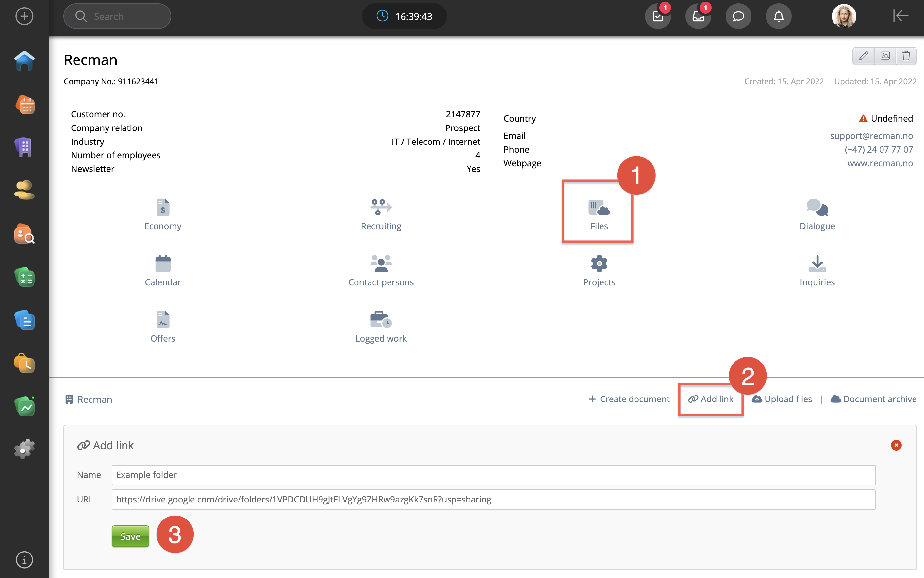Open the Projects section
924x578 pixels.
599,271
